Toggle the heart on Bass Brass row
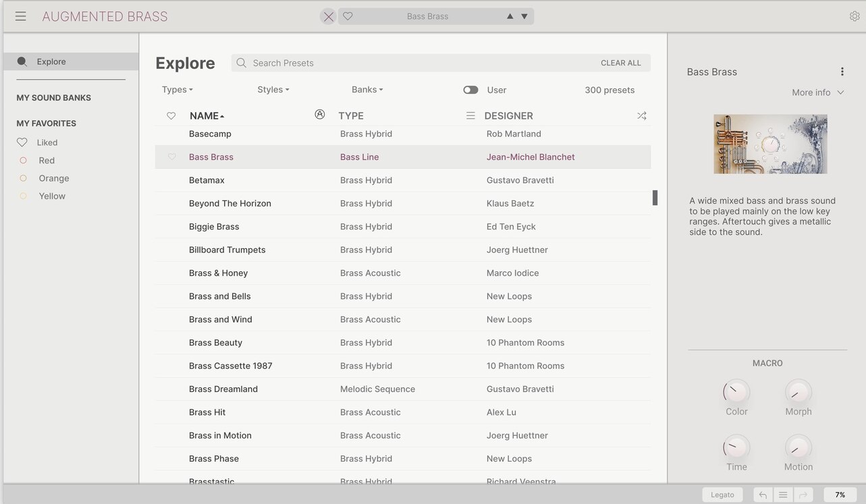This screenshot has height=504, width=866. [171, 157]
